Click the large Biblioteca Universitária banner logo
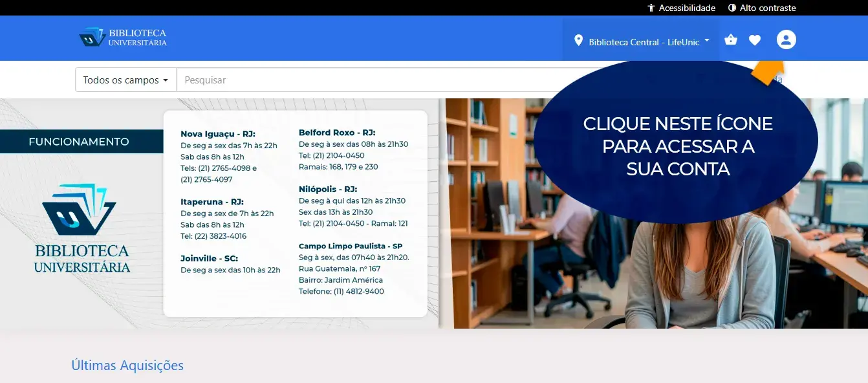 tap(81, 228)
